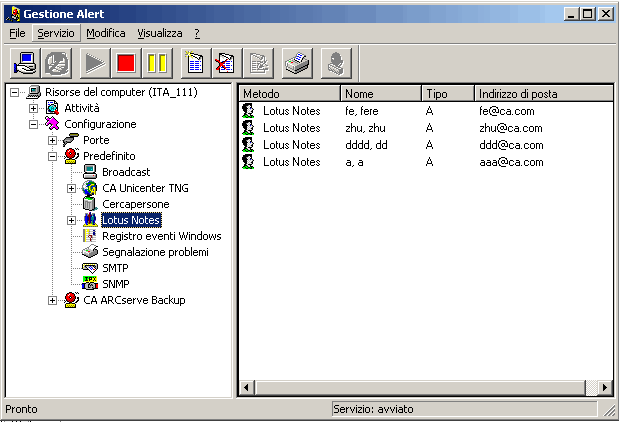
Task: Select Registro eventi Windows in tree
Action: (x=161, y=236)
